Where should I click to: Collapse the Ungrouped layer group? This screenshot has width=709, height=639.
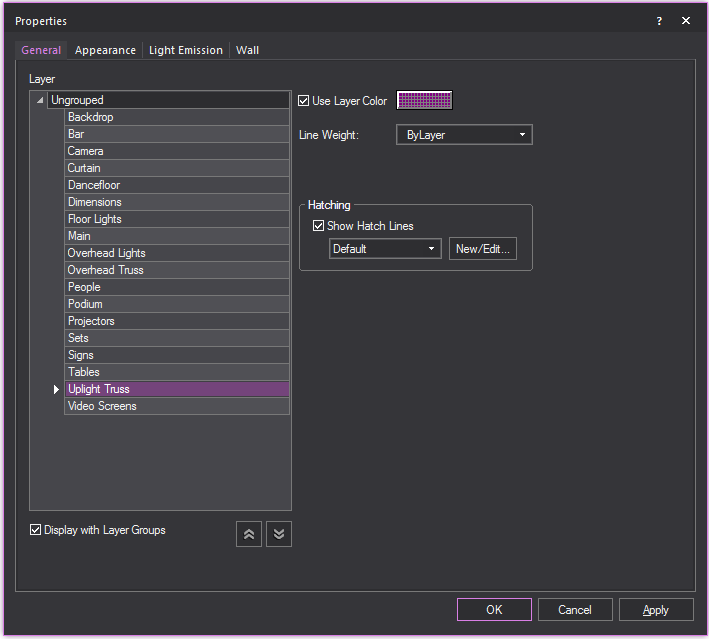[40, 100]
